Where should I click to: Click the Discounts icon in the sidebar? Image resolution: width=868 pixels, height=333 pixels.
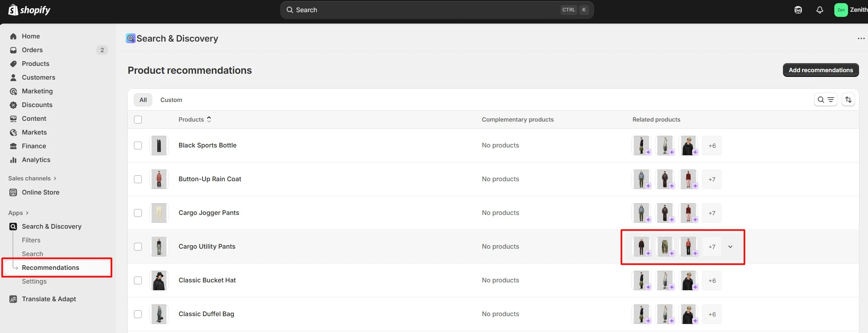13,105
